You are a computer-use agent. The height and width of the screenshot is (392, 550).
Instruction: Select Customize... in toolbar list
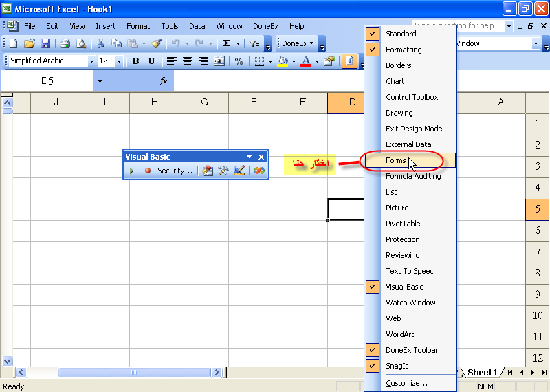click(x=410, y=383)
